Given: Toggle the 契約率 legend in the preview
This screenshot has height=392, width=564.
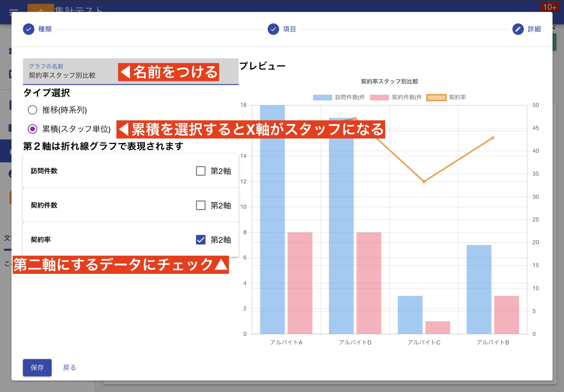Looking at the screenshot, I should point(436,97).
